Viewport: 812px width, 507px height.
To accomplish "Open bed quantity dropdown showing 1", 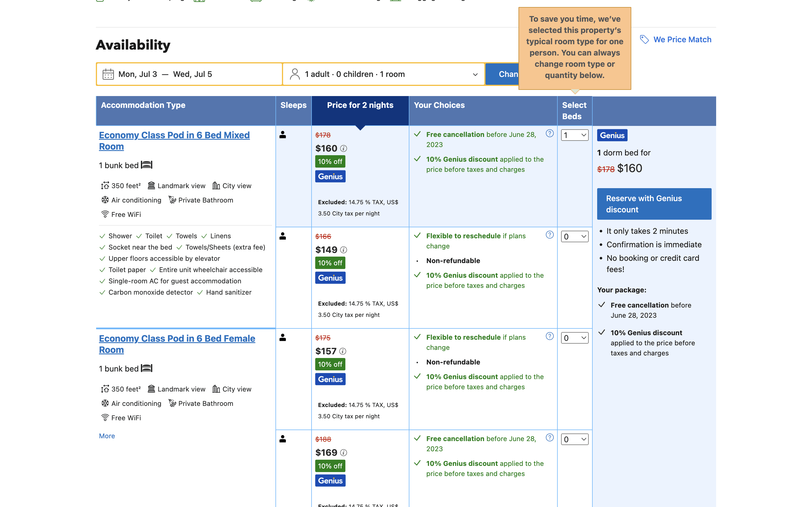I will 574,135.
